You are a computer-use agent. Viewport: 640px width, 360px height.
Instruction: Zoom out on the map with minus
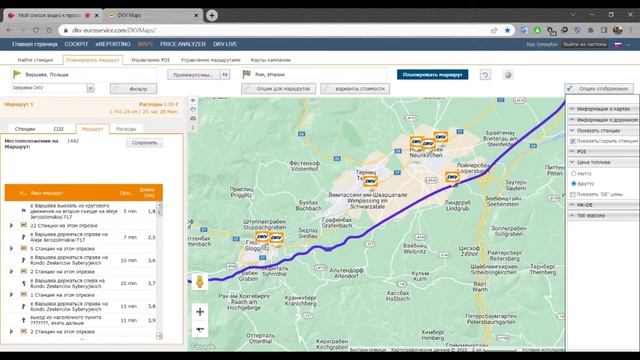(x=200, y=329)
